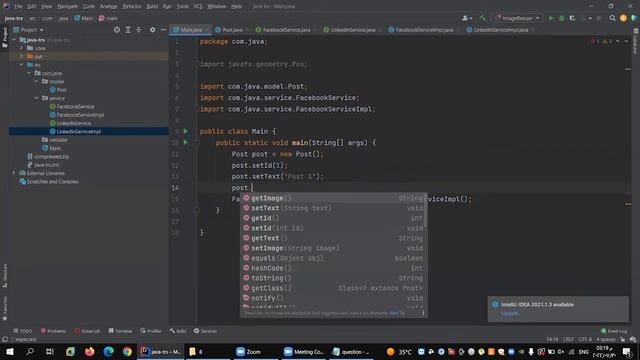Click run gutter icon beside class Main
The width and height of the screenshot is (640, 360).
(186, 131)
